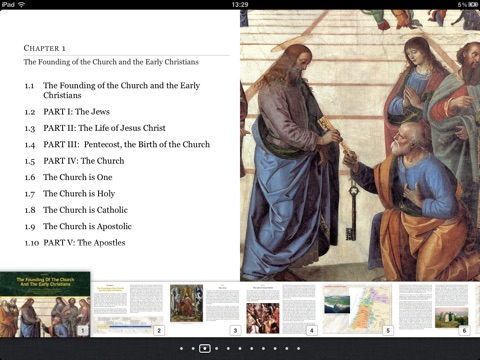Open 1.8 The Church is Catholic
The image size is (480, 360).
tap(76, 210)
